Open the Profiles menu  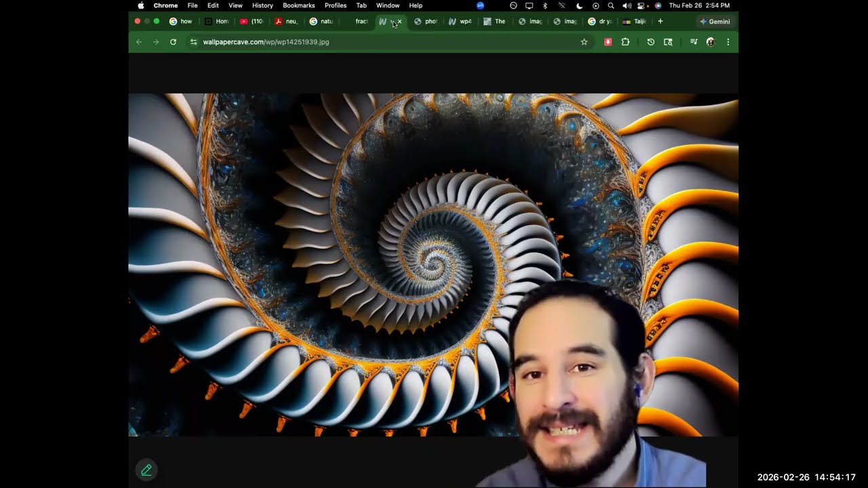tap(336, 5)
